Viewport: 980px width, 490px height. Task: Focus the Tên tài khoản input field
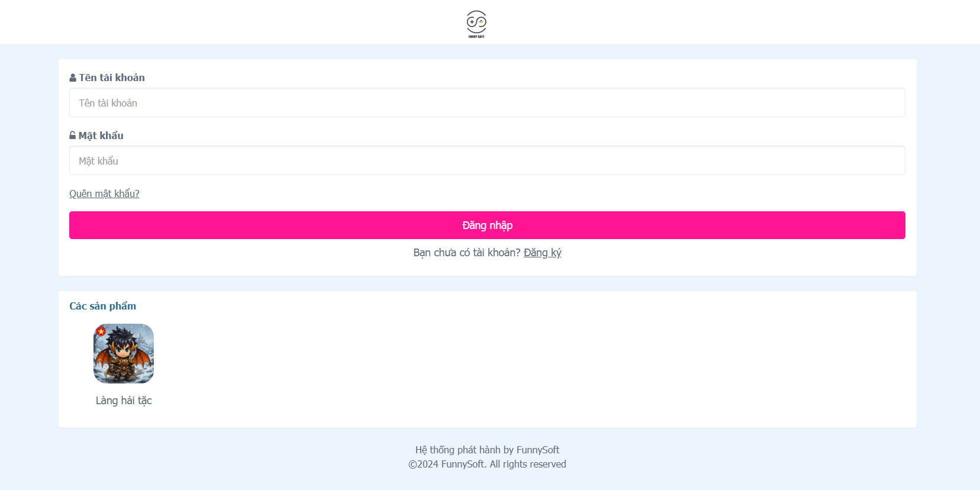click(486, 103)
